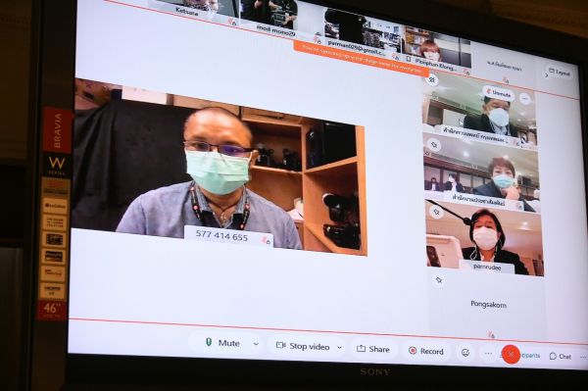Start recording with the Record button
Image resolution: width=588 pixels, height=391 pixels.
pos(425,351)
